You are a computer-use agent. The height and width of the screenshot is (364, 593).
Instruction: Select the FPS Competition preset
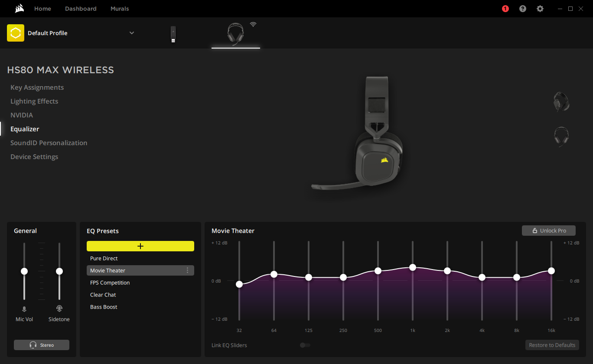click(140, 283)
